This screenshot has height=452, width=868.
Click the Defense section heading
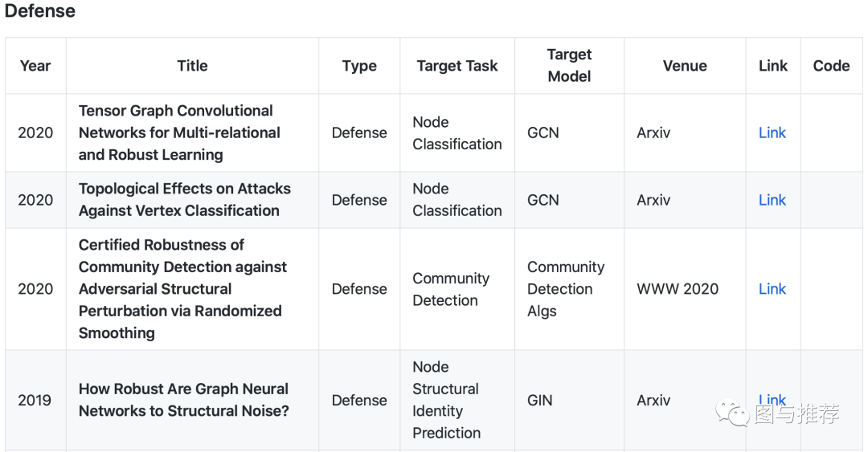[40, 11]
